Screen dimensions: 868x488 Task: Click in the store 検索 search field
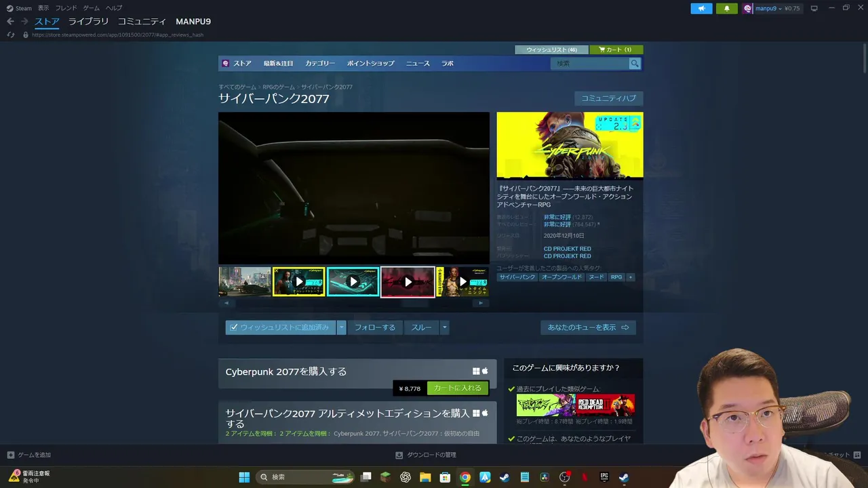point(590,63)
